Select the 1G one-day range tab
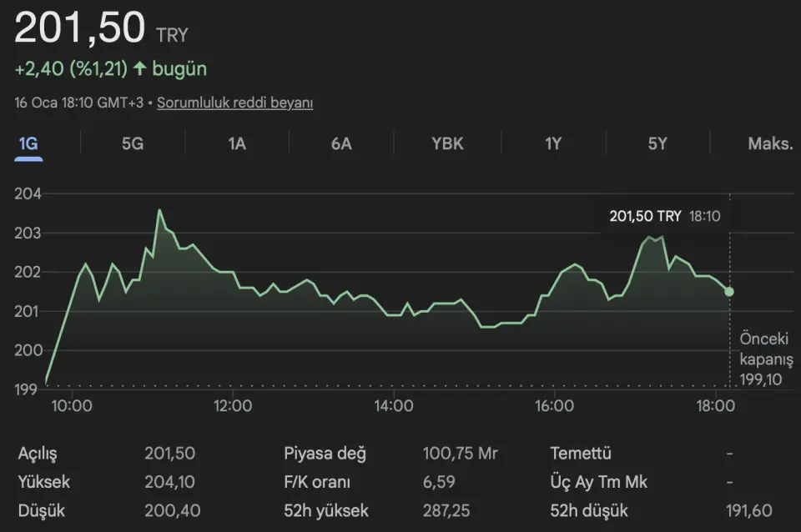This screenshot has width=801, height=532. [x=28, y=143]
